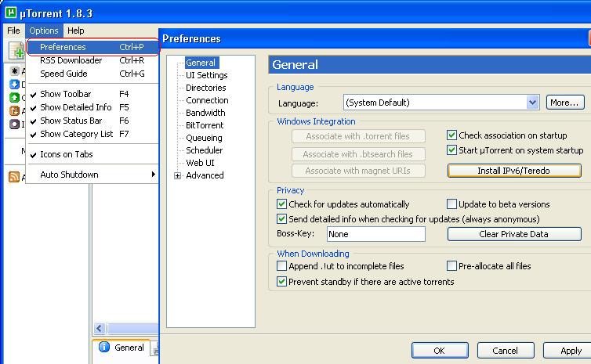Click Associate with .btsearch files button
This screenshot has width=591, height=364.
pos(358,154)
